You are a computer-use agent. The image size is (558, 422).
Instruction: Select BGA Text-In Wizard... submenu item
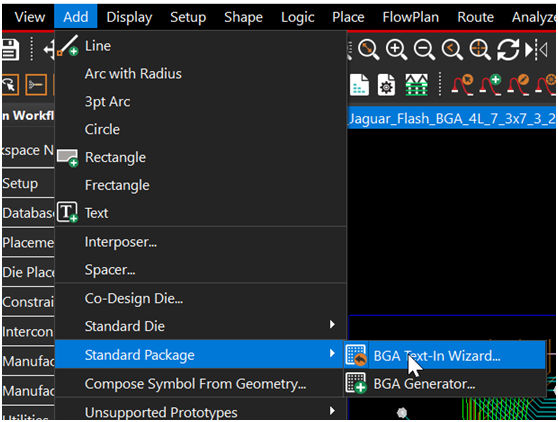(x=444, y=355)
